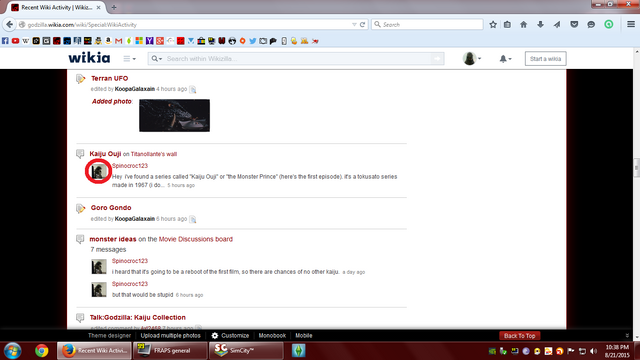The width and height of the screenshot is (640, 360).
Task: Click the Start a wikia button
Action: tap(545, 59)
